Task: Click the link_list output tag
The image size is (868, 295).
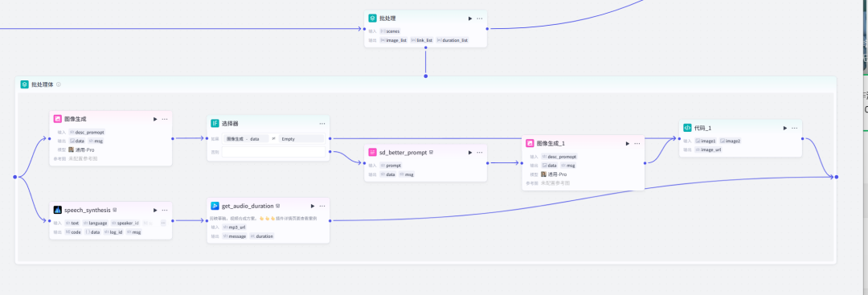Action: point(422,40)
